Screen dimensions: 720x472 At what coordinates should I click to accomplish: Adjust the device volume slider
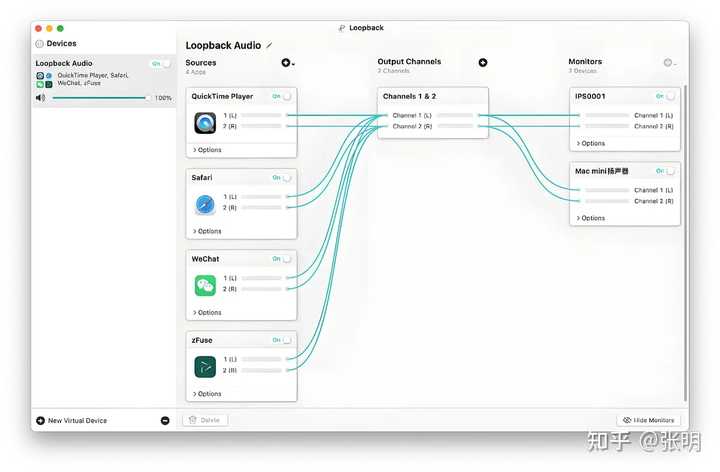click(100, 98)
